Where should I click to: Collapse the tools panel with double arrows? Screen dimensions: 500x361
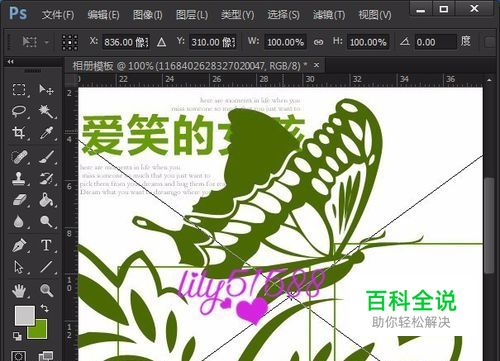(x=11, y=62)
